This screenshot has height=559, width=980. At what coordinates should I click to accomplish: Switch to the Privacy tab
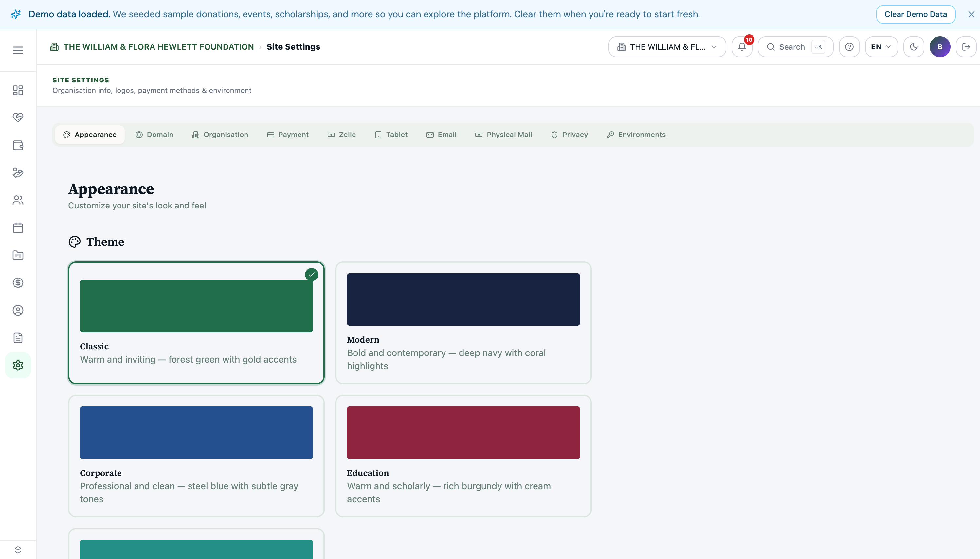tap(569, 135)
